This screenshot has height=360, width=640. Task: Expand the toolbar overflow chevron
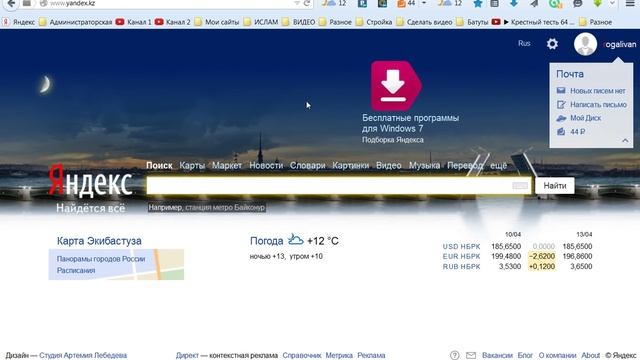click(612, 4)
